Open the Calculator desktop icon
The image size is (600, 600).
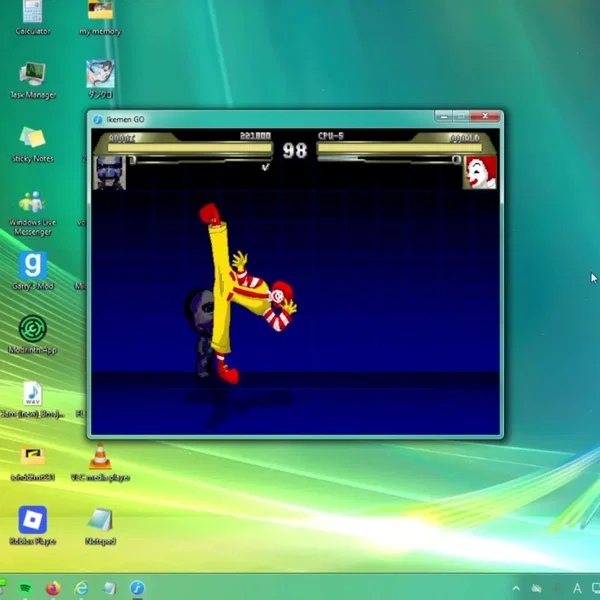33,17
